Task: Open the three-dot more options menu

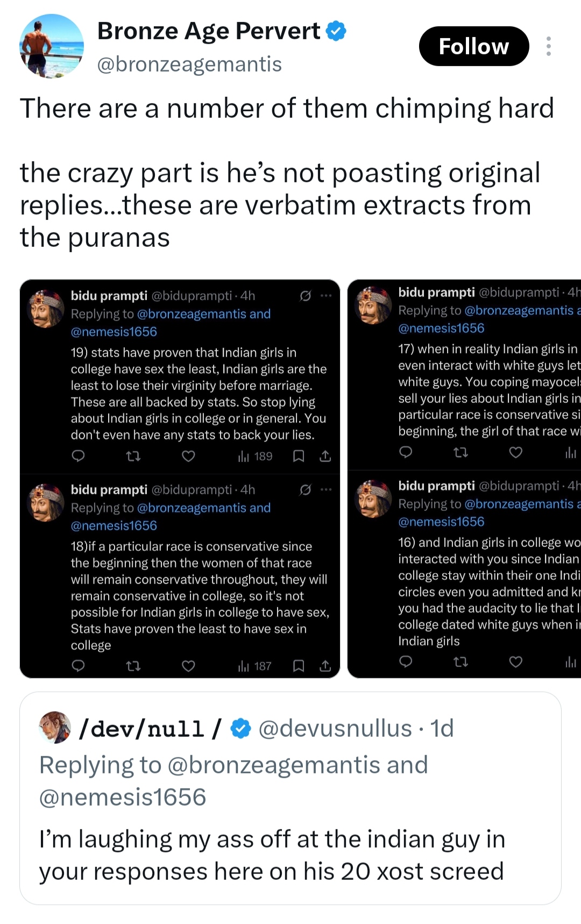Action: tap(548, 46)
